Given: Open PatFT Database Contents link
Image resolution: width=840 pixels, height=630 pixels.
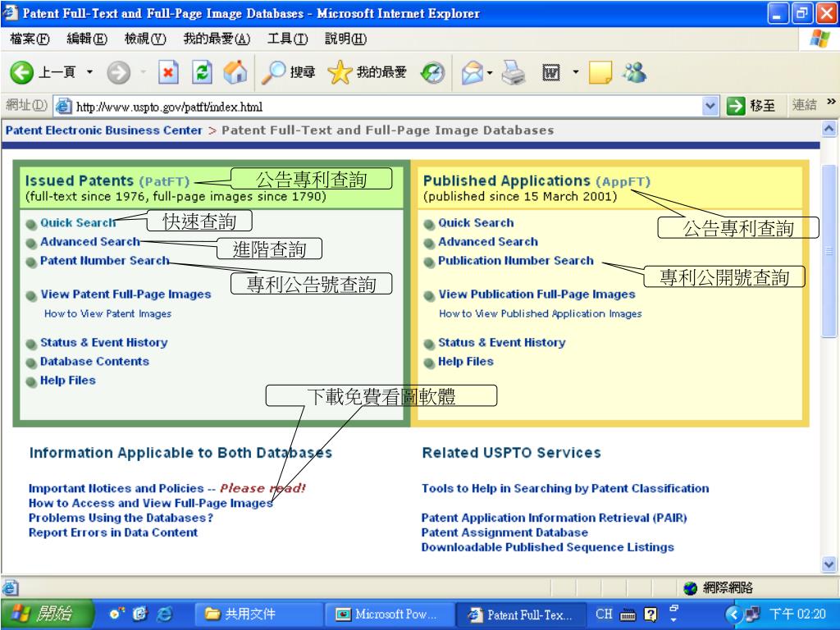Looking at the screenshot, I should (x=94, y=361).
